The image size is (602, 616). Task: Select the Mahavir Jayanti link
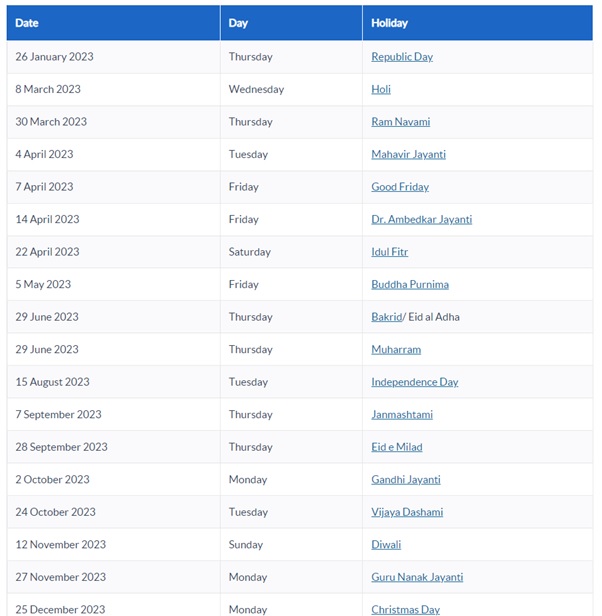click(x=408, y=154)
